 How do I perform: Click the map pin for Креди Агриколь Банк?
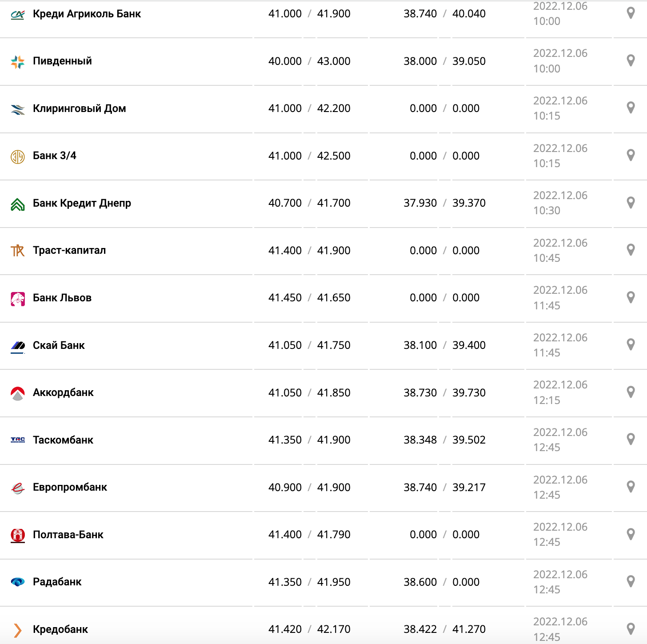pos(631,13)
